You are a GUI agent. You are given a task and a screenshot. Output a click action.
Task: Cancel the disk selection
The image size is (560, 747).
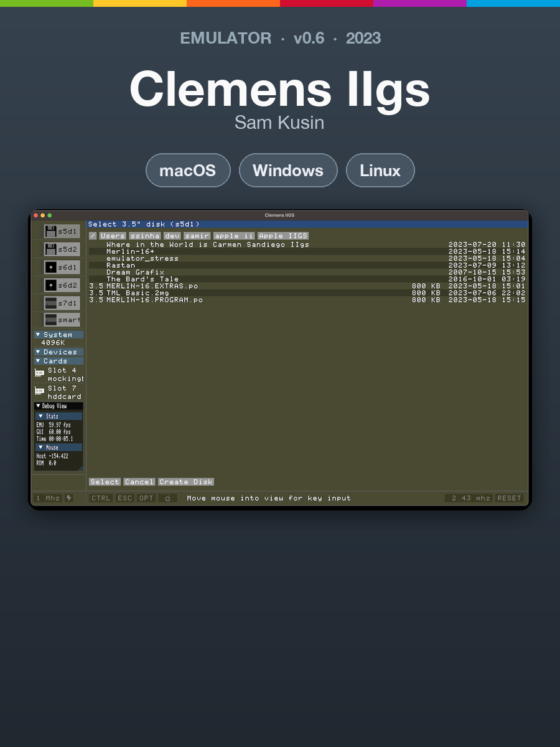pos(139,482)
